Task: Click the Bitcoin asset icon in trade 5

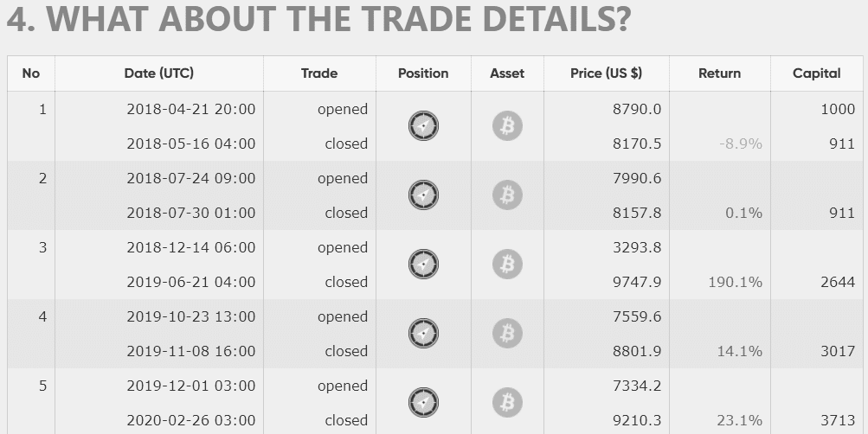Action: point(507,403)
